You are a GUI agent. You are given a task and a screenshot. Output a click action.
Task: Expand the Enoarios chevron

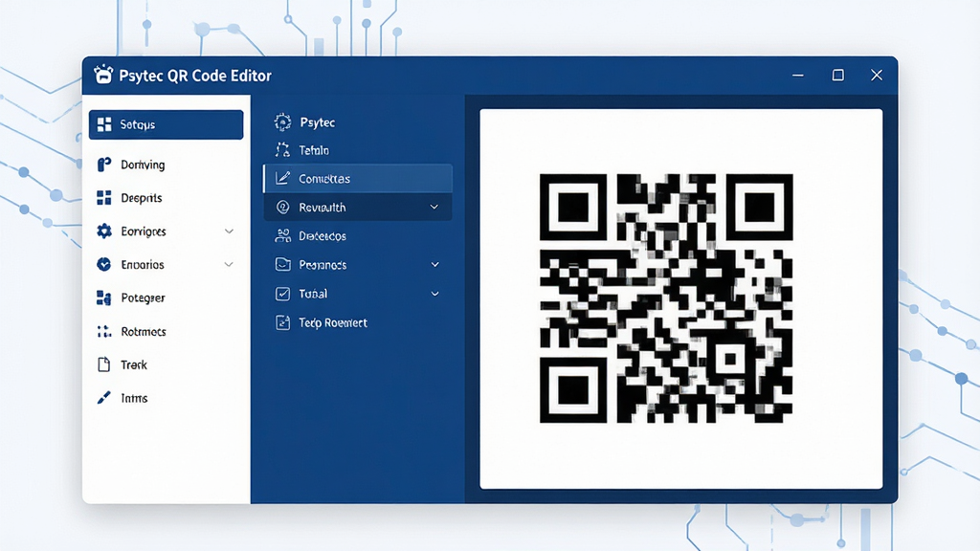point(230,264)
